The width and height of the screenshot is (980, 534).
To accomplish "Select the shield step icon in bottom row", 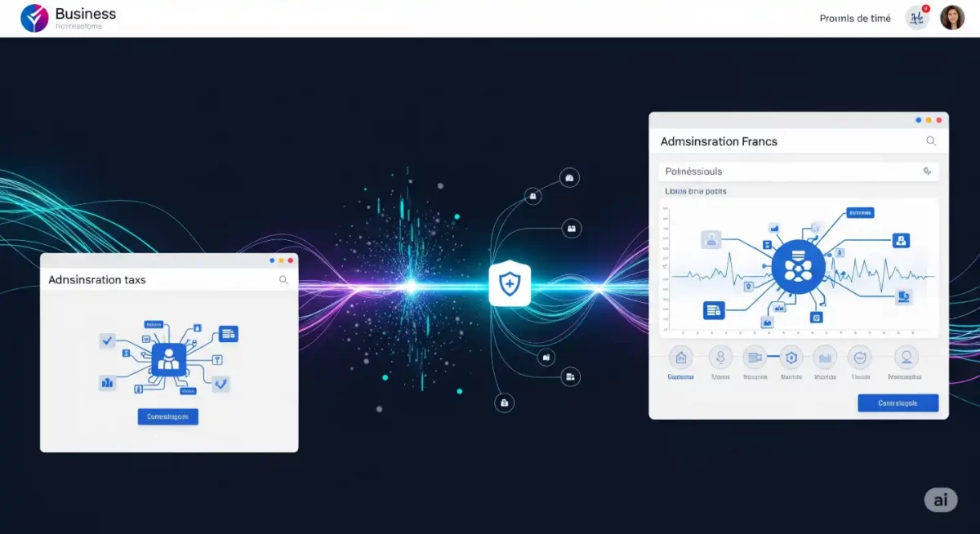I will click(791, 357).
